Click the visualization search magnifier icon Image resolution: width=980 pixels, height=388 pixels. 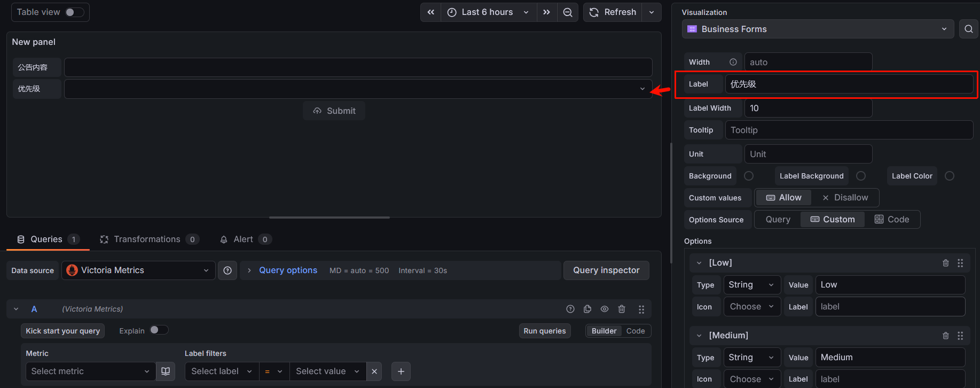(968, 29)
